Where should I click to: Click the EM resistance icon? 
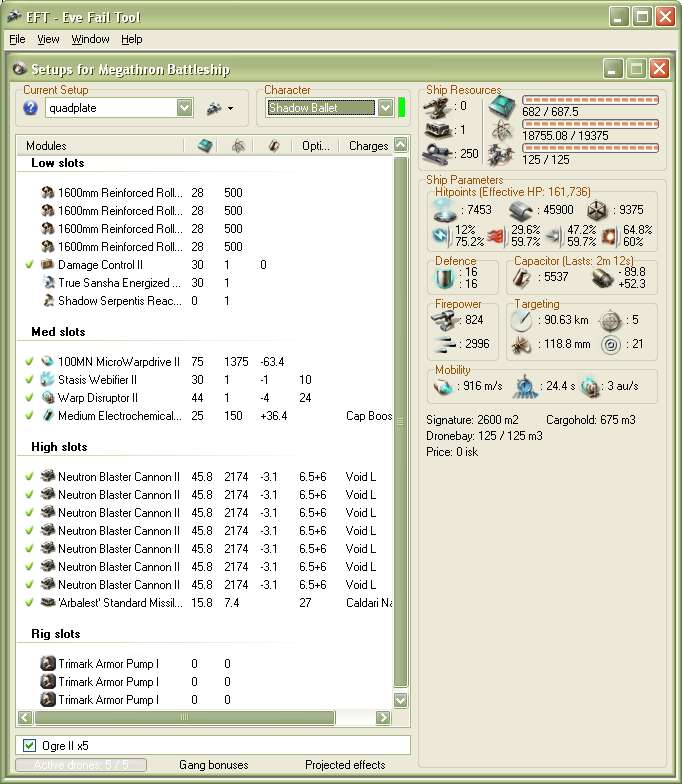pyautogui.click(x=442, y=235)
